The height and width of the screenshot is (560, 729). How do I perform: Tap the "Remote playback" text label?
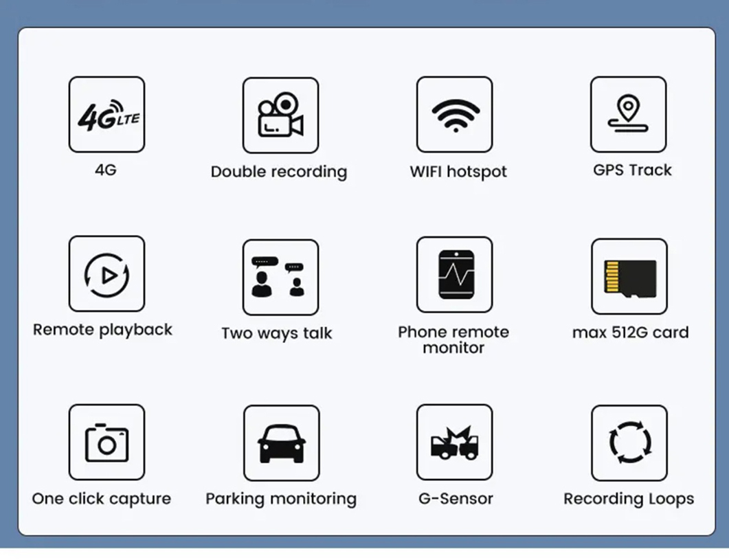click(103, 330)
